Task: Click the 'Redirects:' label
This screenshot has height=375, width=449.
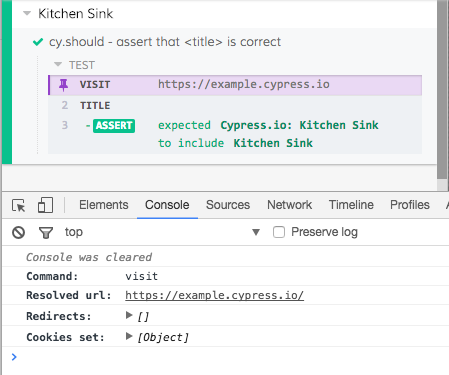Action: pos(59,316)
